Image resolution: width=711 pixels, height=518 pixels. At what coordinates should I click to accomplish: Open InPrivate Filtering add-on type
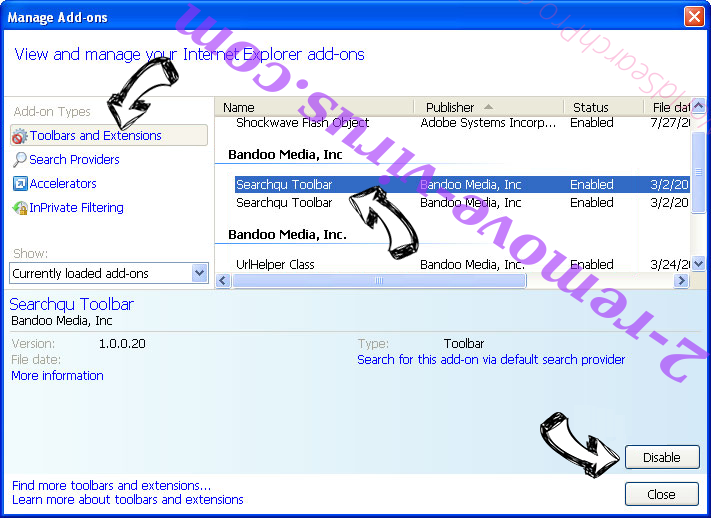76,208
